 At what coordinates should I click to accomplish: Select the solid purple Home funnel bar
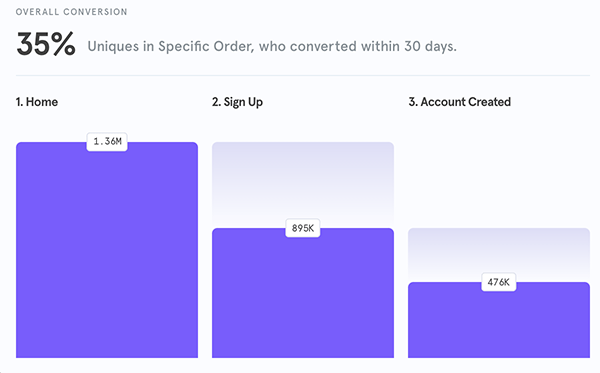107,250
